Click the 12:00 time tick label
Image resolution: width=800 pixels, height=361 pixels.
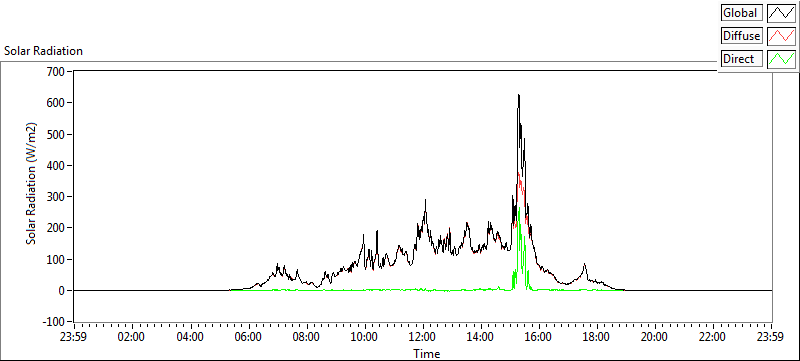[x=423, y=337]
